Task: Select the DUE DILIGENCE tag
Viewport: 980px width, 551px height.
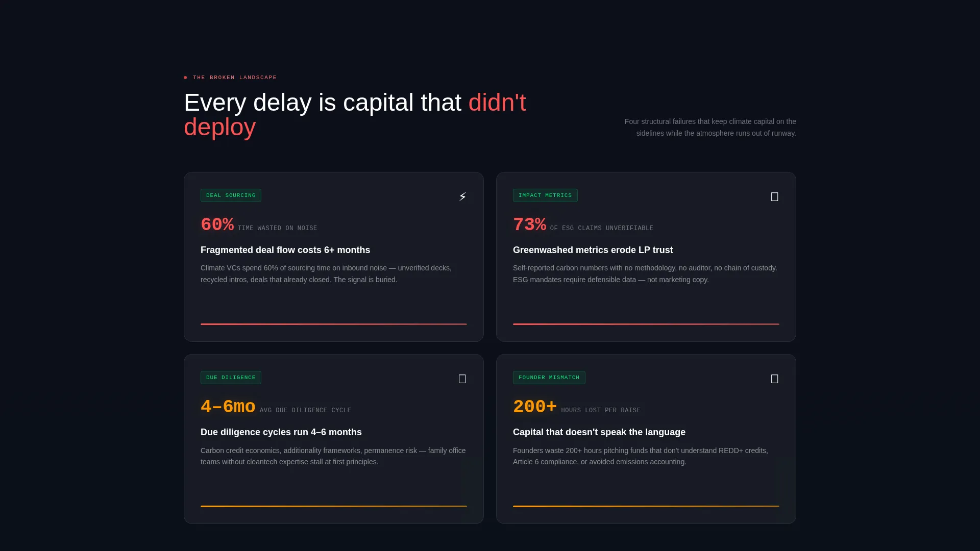Action: (x=231, y=378)
